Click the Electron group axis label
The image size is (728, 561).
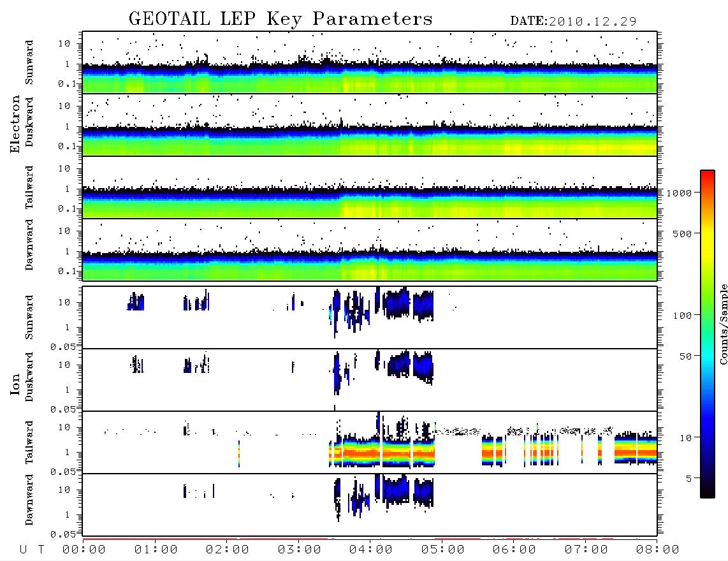(x=15, y=124)
